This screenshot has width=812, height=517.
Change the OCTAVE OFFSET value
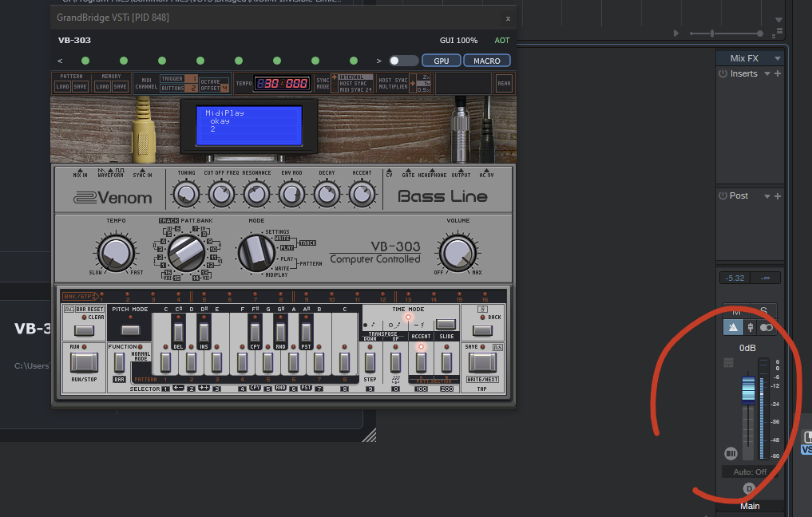[224, 88]
